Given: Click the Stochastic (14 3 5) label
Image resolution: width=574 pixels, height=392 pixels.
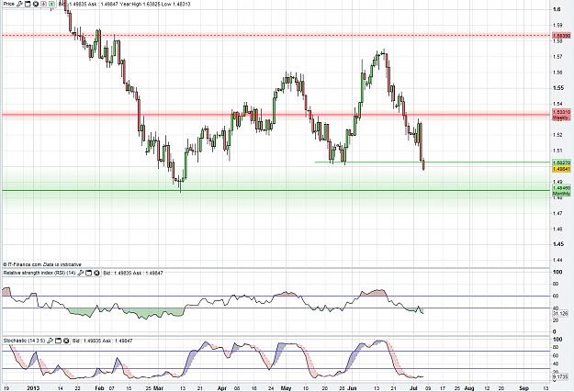Looking at the screenshot, I should (24, 341).
